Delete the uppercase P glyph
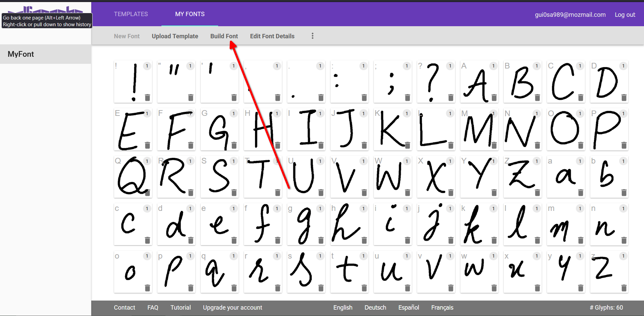Screen dimensions: 644x316 pos(624,145)
